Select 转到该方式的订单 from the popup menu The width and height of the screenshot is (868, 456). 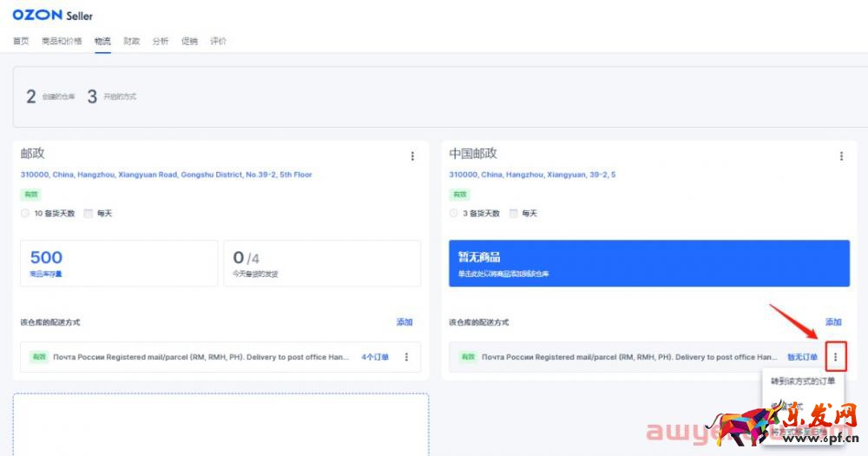803,381
